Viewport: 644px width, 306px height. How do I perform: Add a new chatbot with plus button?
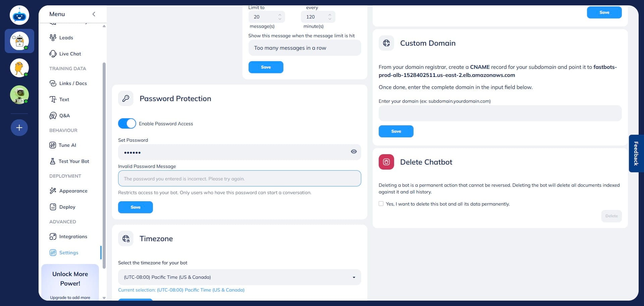[19, 128]
